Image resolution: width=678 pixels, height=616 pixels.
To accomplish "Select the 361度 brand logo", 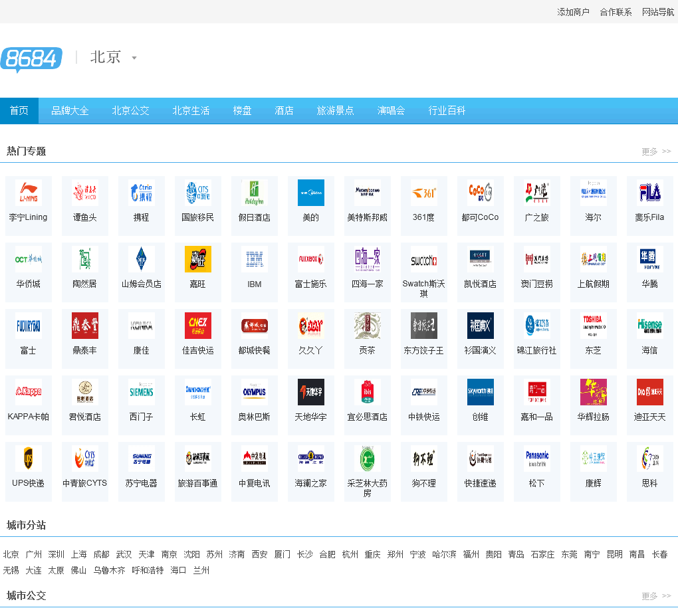I will pyautogui.click(x=424, y=192).
